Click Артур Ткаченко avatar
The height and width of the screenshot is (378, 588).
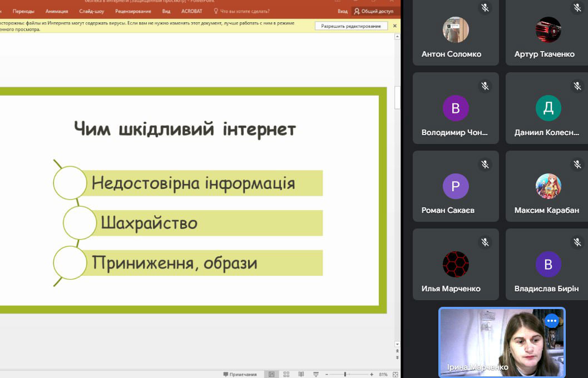coord(549,29)
